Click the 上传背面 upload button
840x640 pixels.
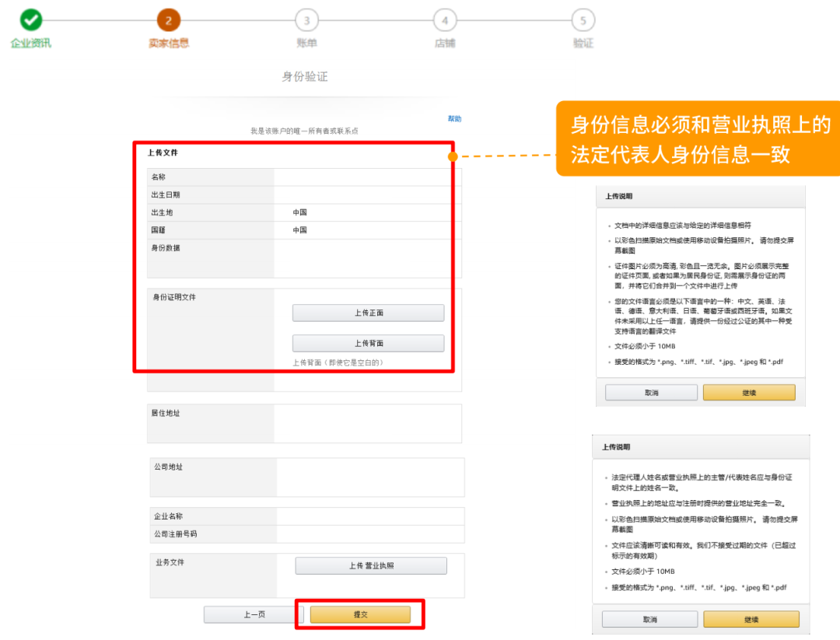tap(369, 343)
